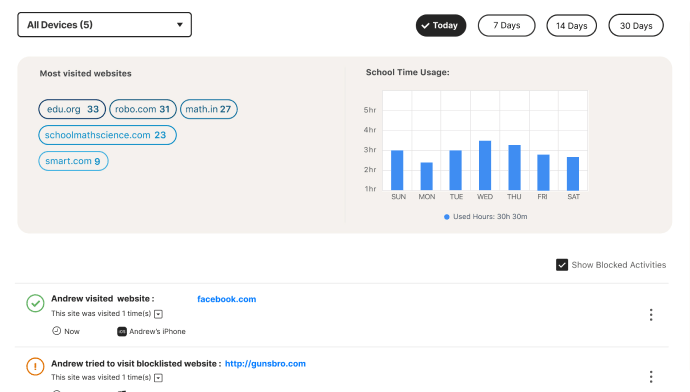Open the All Devices (5) dropdown
The image size is (690, 392).
pyautogui.click(x=104, y=25)
